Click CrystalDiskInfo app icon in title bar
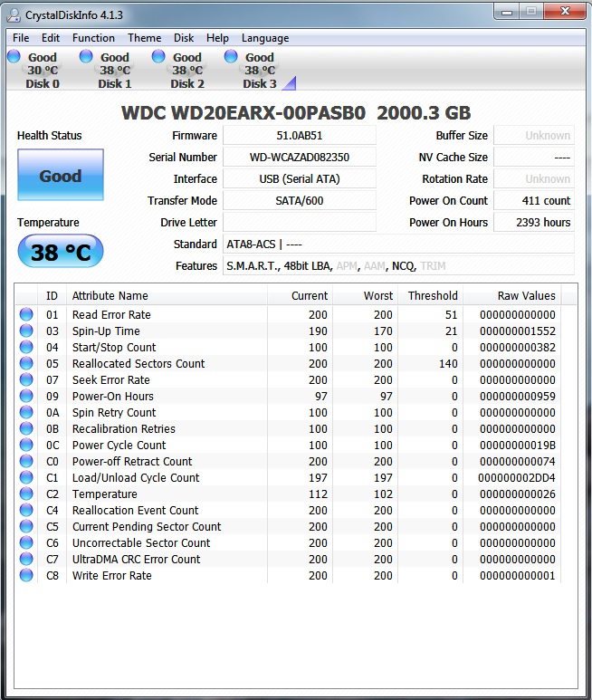Viewport: 592px width, 700px height. [x=14, y=15]
